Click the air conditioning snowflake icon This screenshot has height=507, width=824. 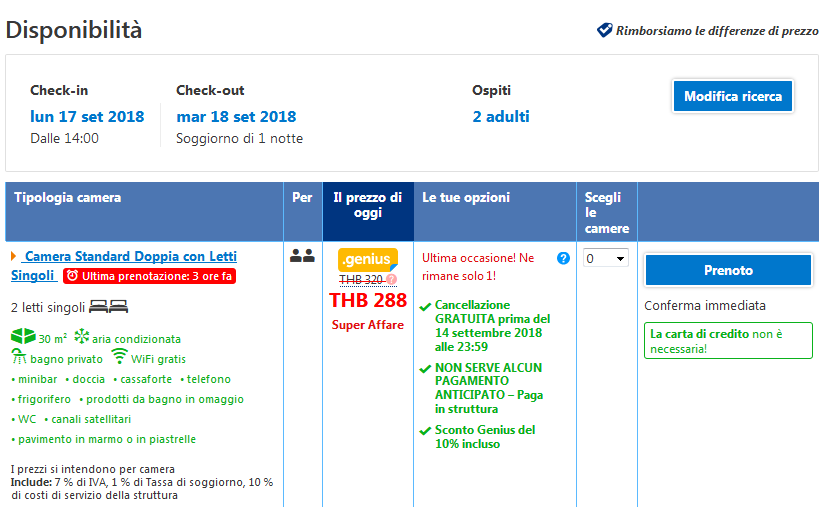point(82,338)
